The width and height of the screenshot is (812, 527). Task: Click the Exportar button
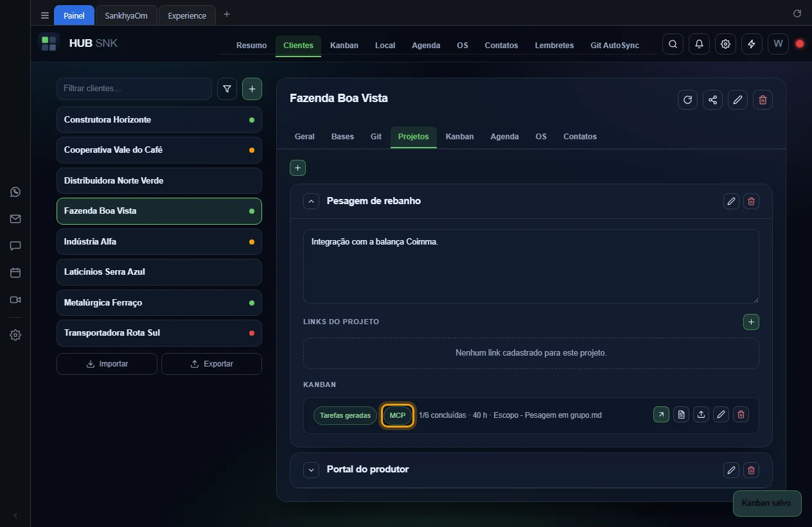(x=211, y=364)
